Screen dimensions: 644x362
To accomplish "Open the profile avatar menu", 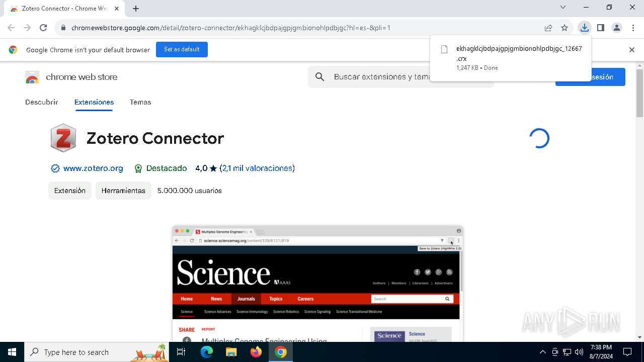I will point(617,28).
